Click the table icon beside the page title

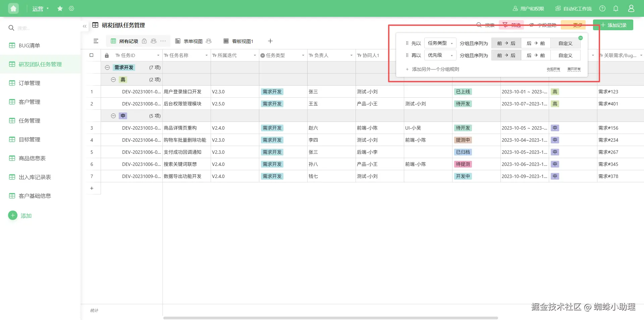coord(95,25)
